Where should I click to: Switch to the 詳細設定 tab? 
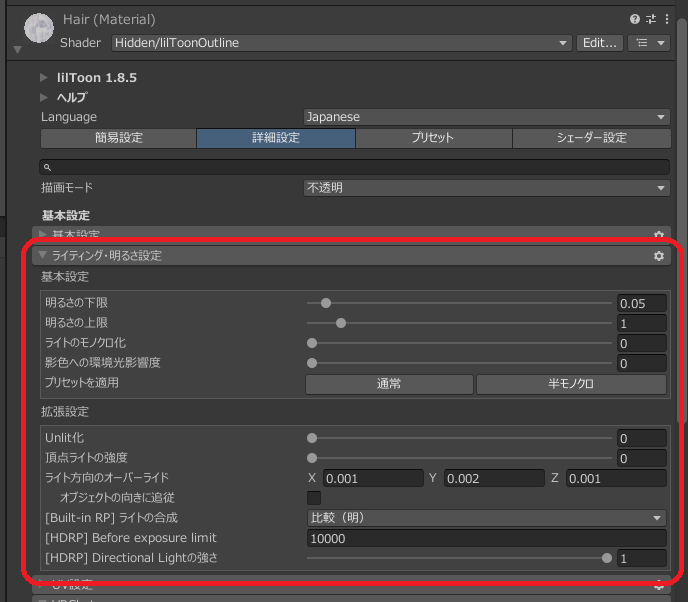[x=276, y=138]
